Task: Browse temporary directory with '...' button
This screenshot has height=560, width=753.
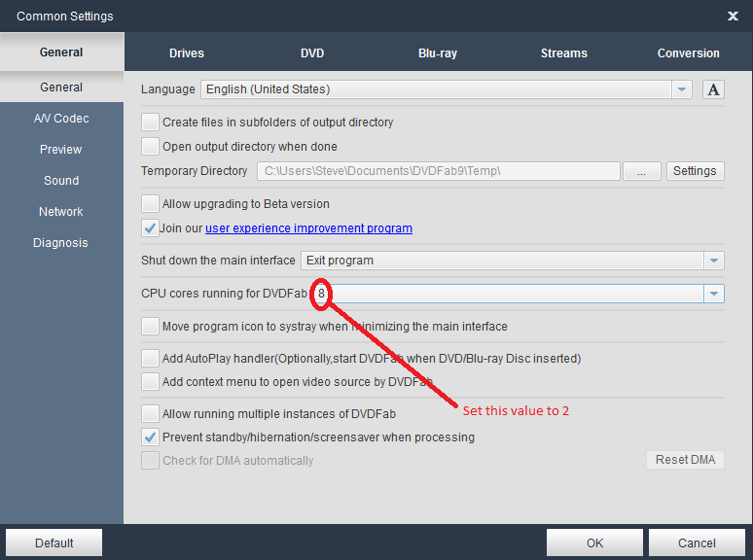Action: coord(641,171)
